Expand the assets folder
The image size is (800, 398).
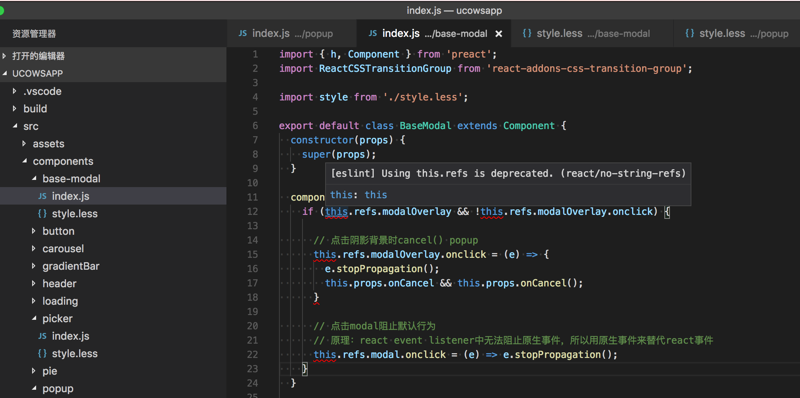[x=113, y=144]
